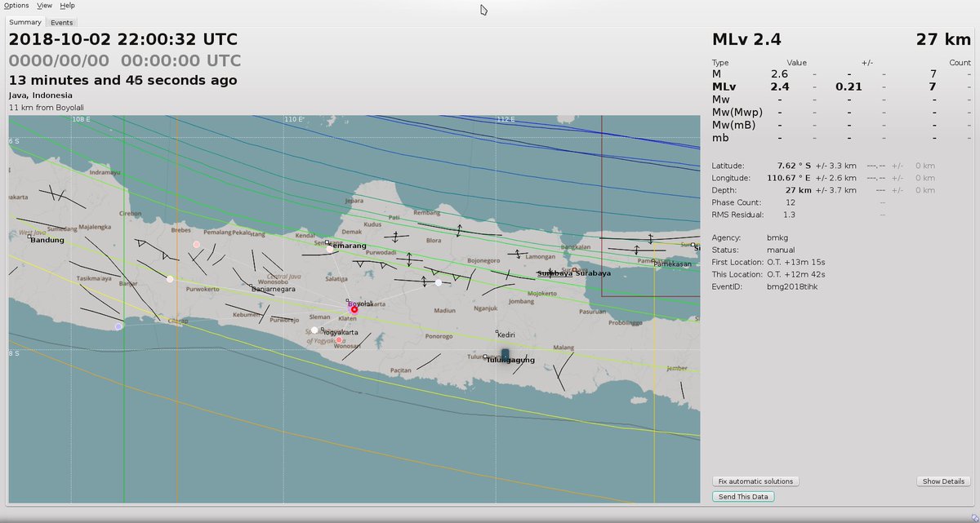Select the Mw(mB) magnitude row

841,125
